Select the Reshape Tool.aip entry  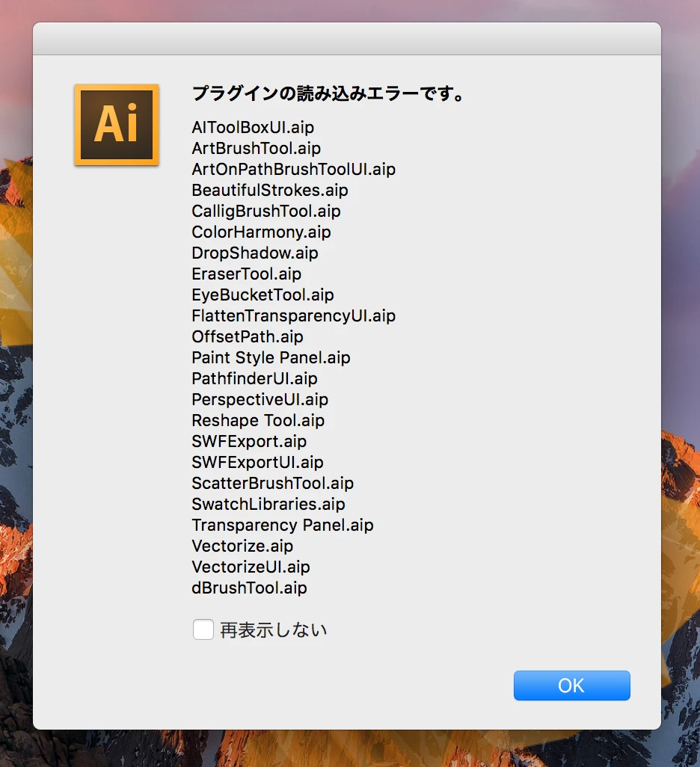pyautogui.click(x=258, y=421)
